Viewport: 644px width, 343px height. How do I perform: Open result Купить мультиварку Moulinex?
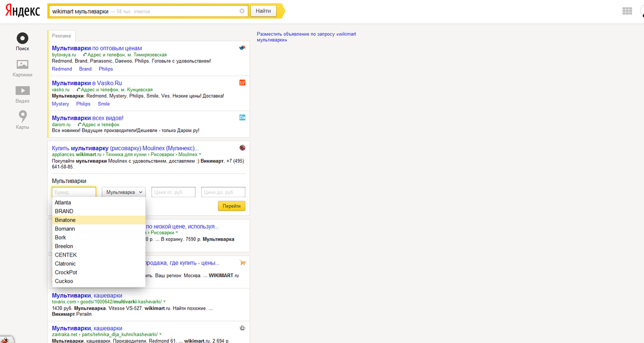tap(125, 148)
